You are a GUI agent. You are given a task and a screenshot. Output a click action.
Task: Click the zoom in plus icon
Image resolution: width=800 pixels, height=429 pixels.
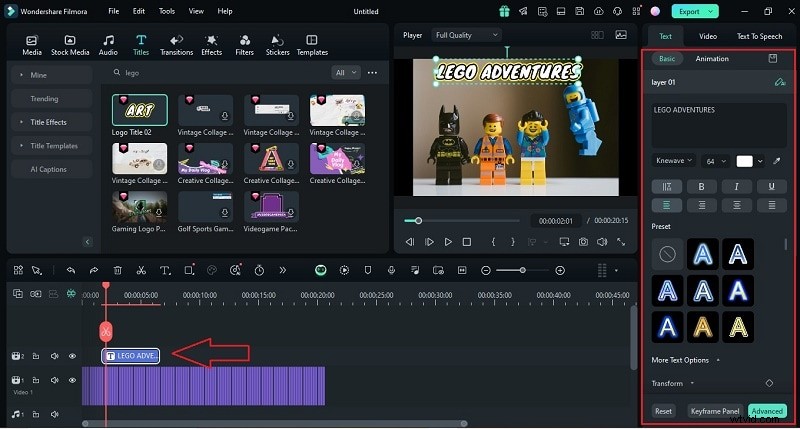(x=560, y=270)
